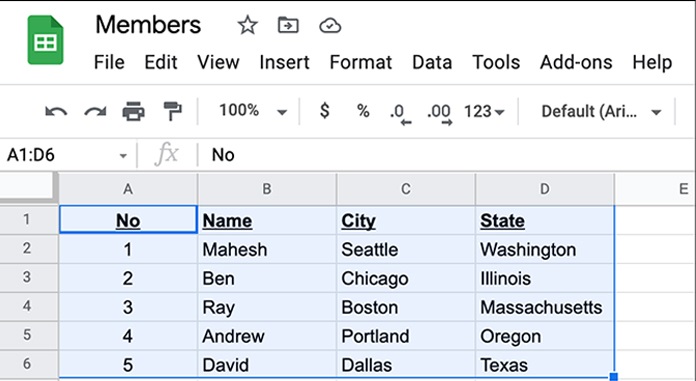Viewport: 696px width, 381px height.
Task: Check the cloud save status icon
Action: pos(330,26)
